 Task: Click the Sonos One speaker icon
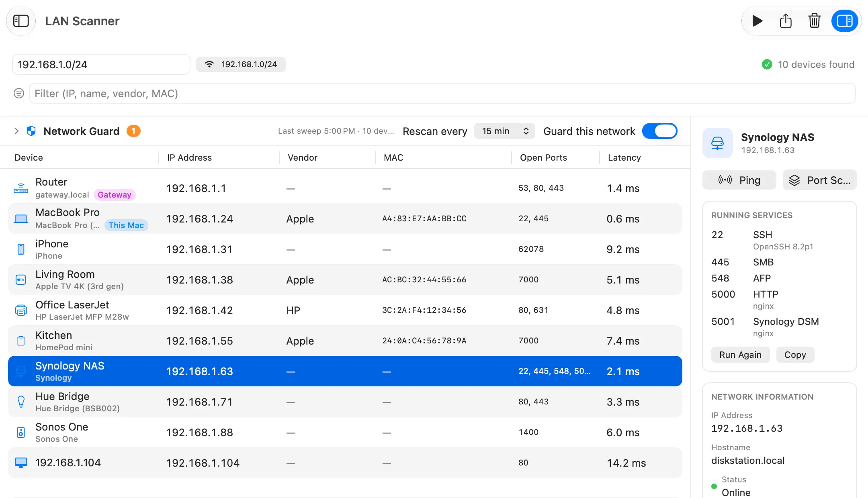[21, 433]
